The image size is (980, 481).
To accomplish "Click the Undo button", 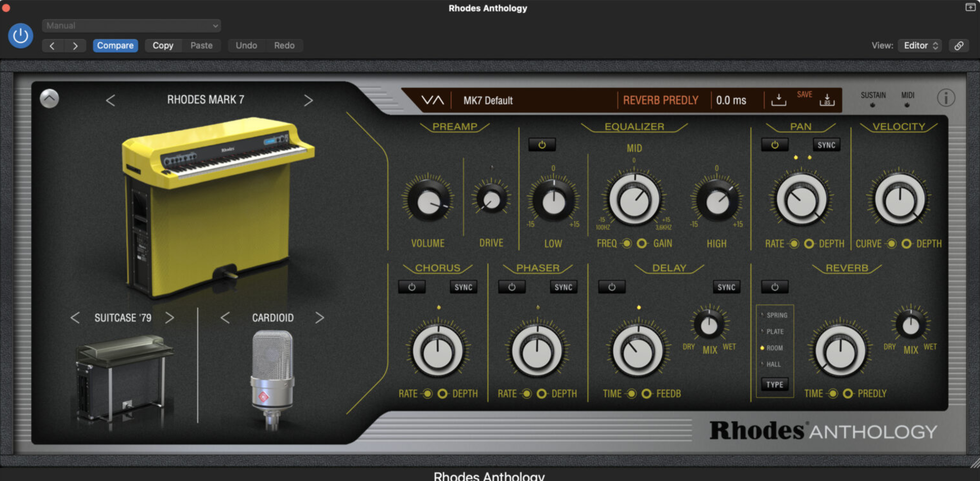I will click(246, 46).
